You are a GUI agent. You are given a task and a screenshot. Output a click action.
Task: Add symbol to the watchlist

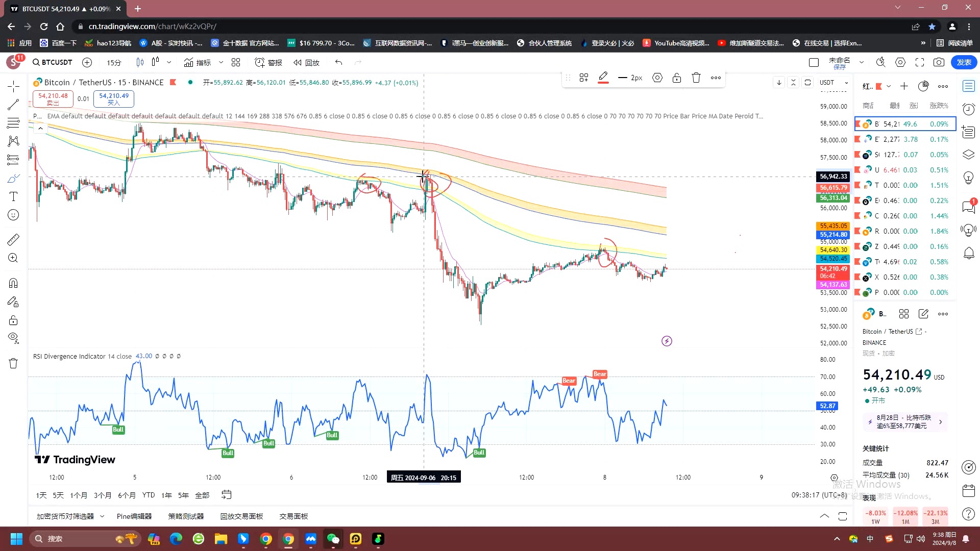point(904,86)
